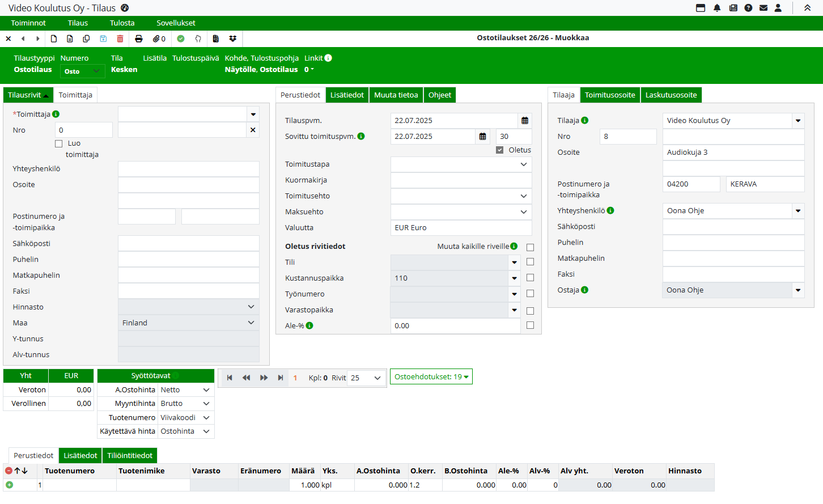Screen dimensions: 823x504
Task: Switch to the Tiliöintitiedot tab
Action: (130, 456)
